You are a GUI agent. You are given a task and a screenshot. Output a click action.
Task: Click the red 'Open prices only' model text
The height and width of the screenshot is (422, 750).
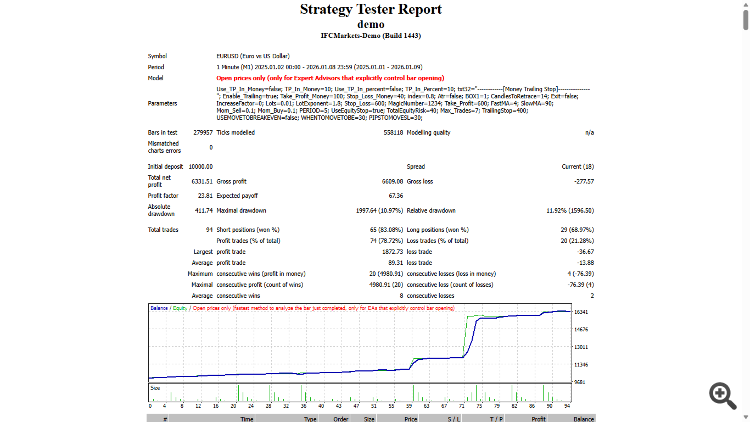pyautogui.click(x=330, y=78)
